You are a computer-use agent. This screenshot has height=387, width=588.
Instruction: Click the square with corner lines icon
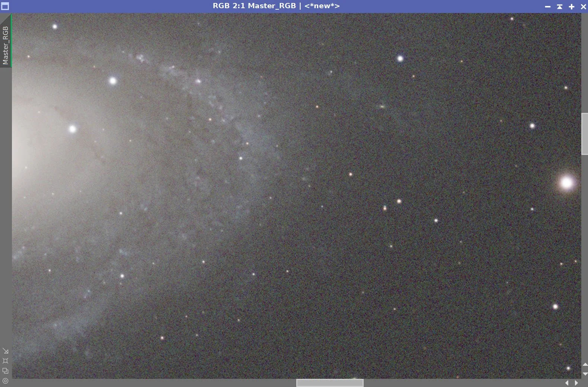pyautogui.click(x=5, y=361)
